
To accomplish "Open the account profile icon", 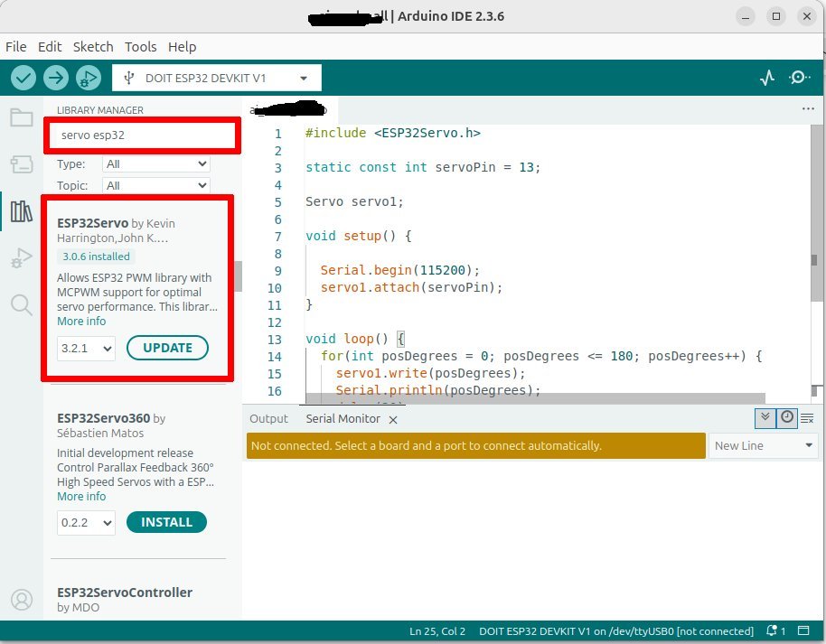I will click(22, 600).
